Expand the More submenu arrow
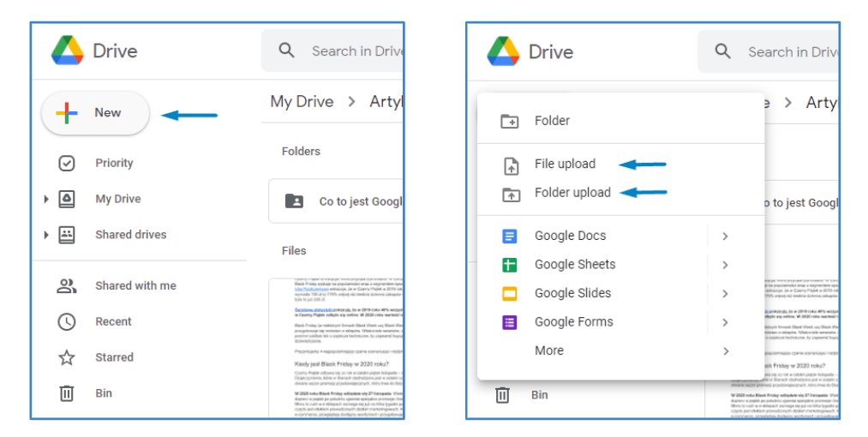This screenshot has width=868, height=437. coord(726,351)
